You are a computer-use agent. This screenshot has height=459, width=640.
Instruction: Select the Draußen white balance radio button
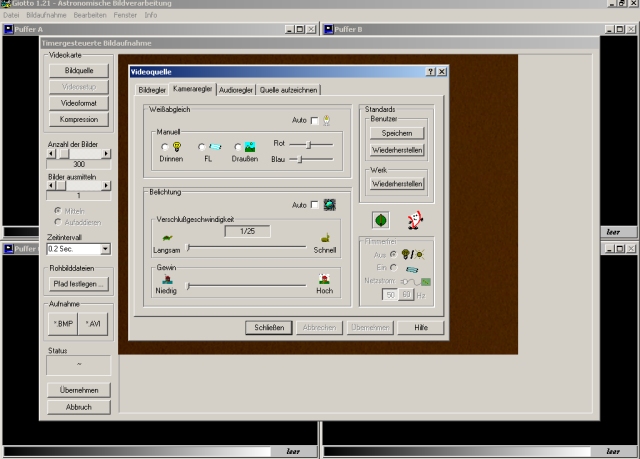(238, 147)
